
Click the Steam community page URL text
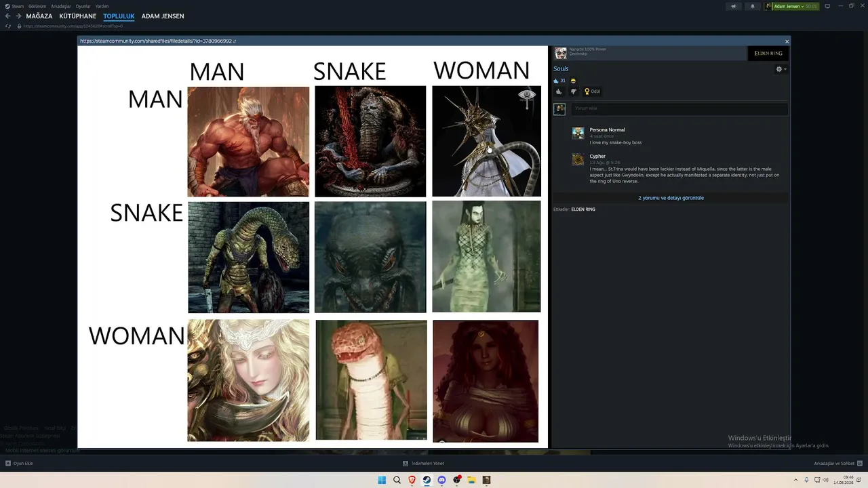73,26
